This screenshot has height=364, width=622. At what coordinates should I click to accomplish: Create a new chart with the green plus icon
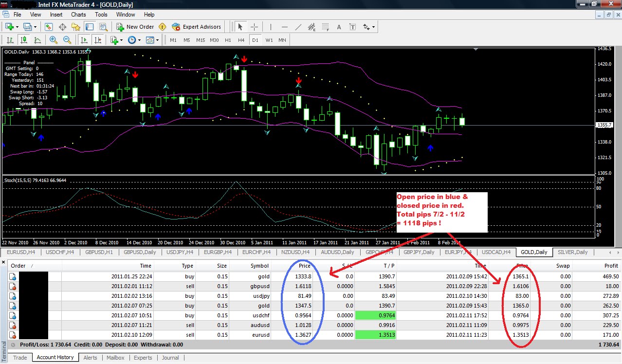[x=9, y=27]
